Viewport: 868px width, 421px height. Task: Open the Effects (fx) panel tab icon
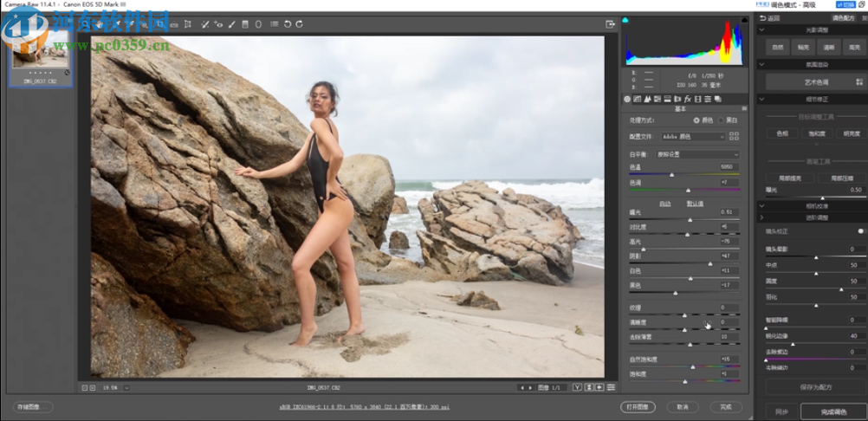pyautogui.click(x=687, y=100)
